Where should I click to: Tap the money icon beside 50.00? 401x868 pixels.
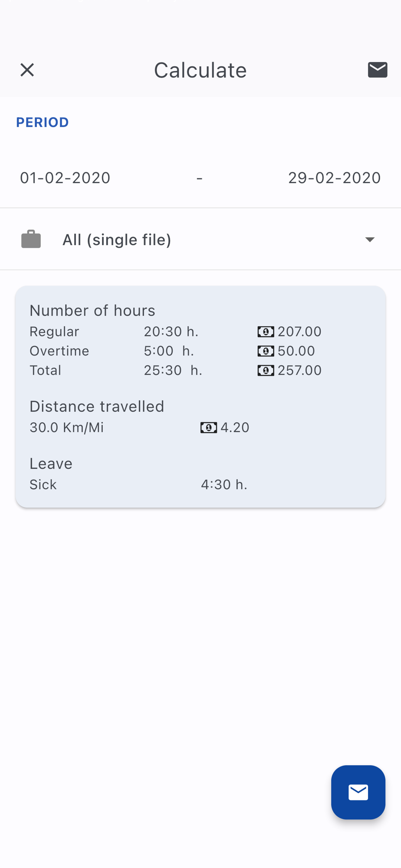[x=266, y=351]
